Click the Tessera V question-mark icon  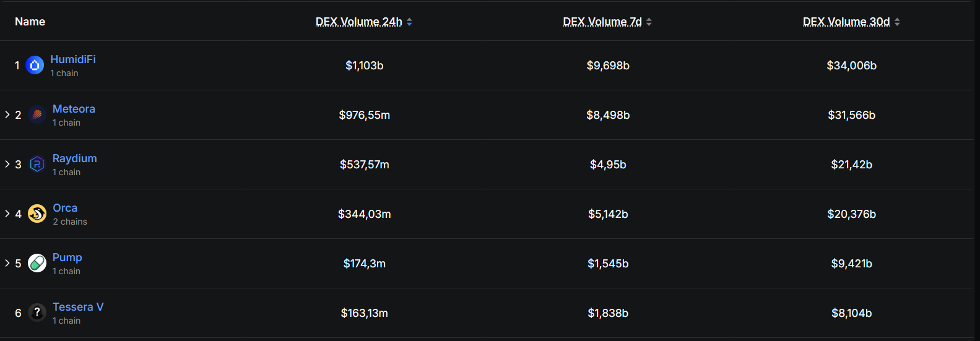pyautogui.click(x=37, y=313)
